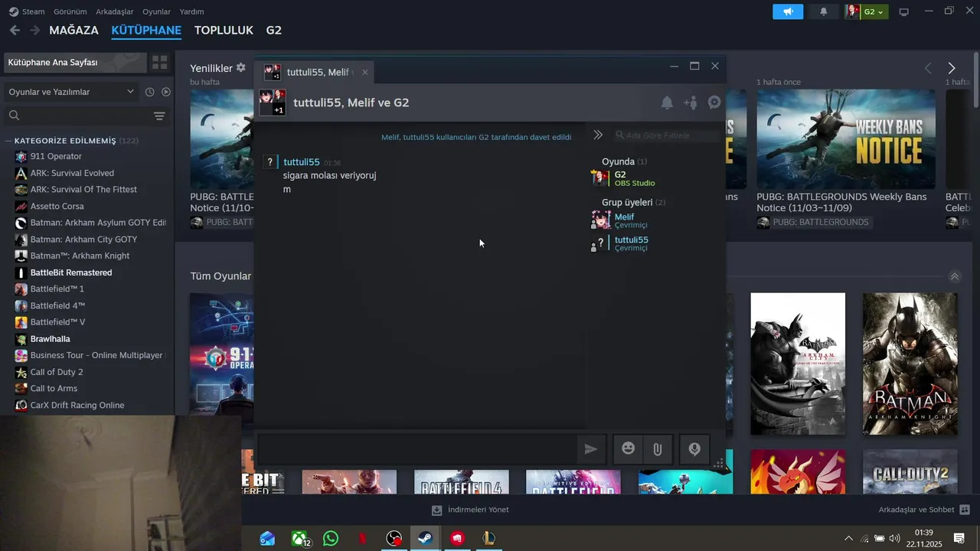Open group chat settings gear
Viewport: 980px width, 551px height.
coord(714,103)
